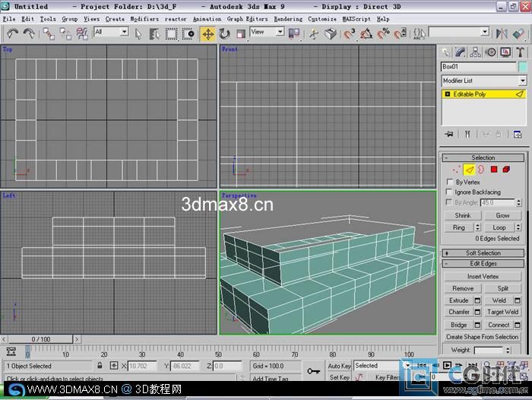Click Create Shape From Selection

[x=482, y=337]
